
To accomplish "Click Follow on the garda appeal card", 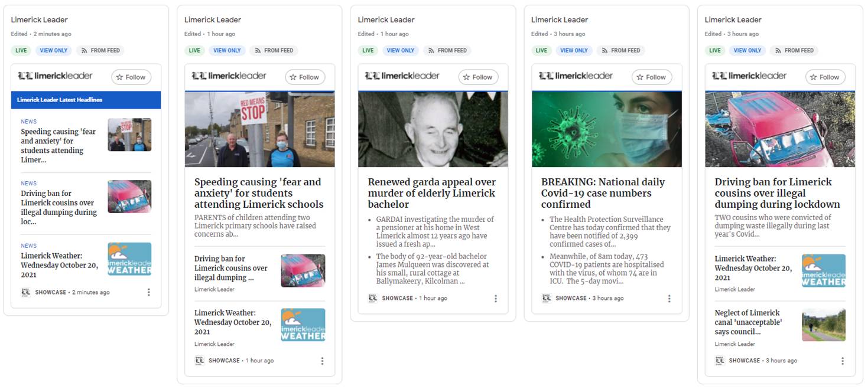I will tap(478, 77).
